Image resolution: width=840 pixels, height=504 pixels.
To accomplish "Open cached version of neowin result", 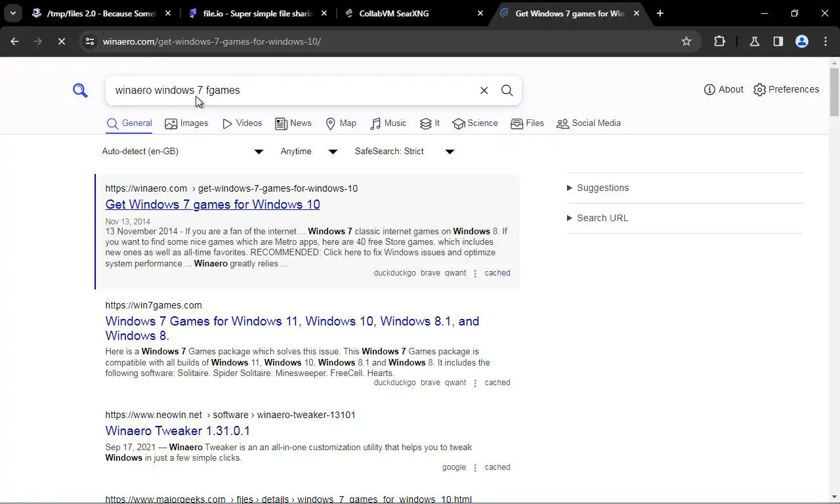I will click(x=497, y=467).
